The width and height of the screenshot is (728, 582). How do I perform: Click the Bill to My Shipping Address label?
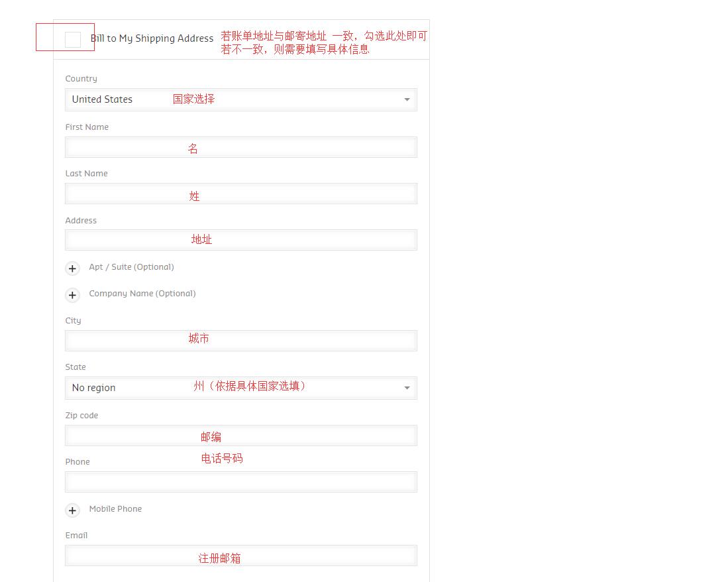click(x=152, y=38)
